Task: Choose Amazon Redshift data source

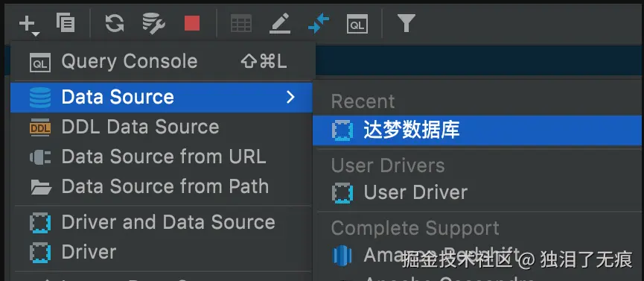Action: (476, 256)
